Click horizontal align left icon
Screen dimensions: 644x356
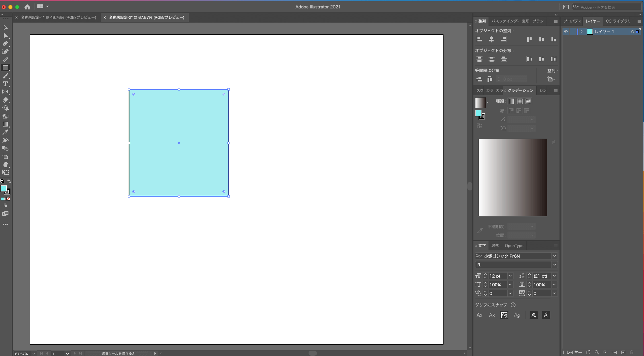[479, 39]
